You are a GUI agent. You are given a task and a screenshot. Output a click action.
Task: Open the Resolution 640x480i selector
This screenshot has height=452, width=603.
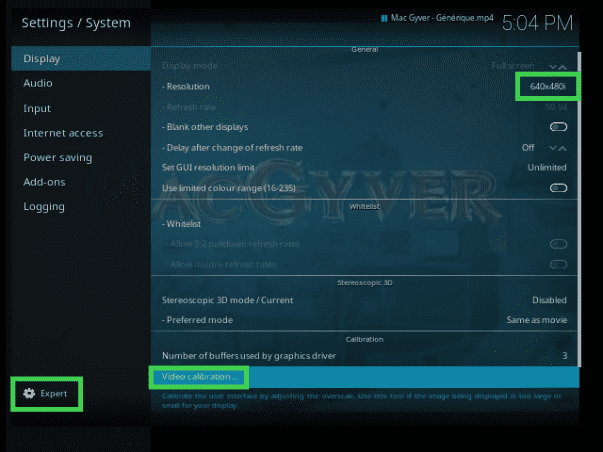pyautogui.click(x=547, y=87)
